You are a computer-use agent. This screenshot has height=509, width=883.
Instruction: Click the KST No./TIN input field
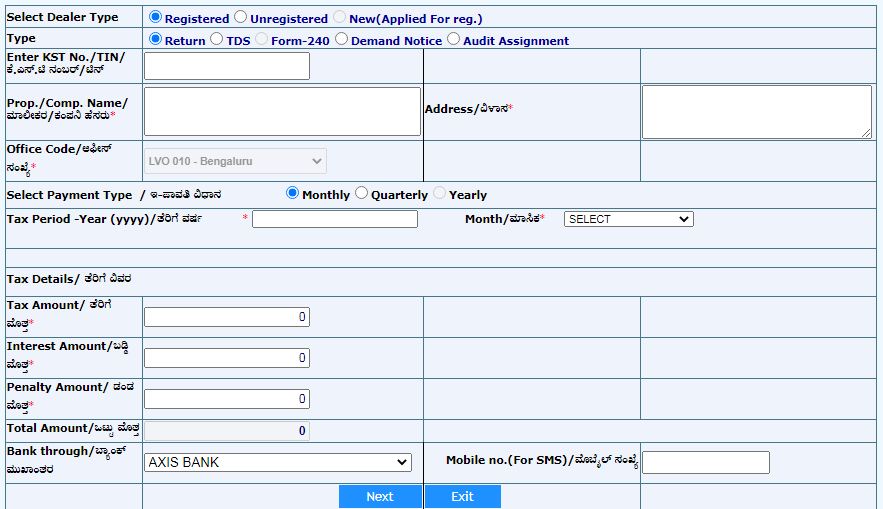point(227,66)
